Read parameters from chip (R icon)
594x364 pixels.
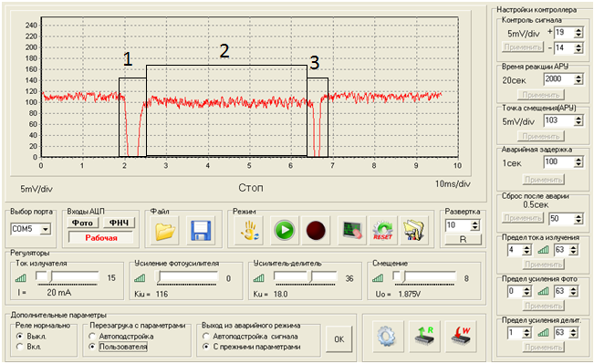(424, 337)
